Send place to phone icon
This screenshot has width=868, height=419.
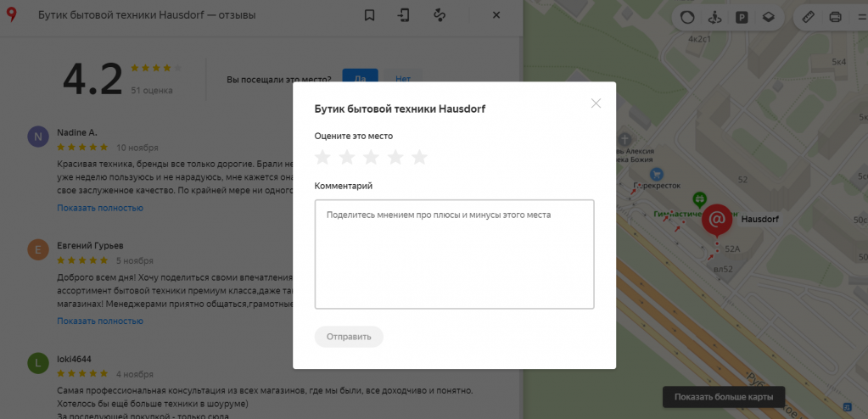tap(404, 15)
